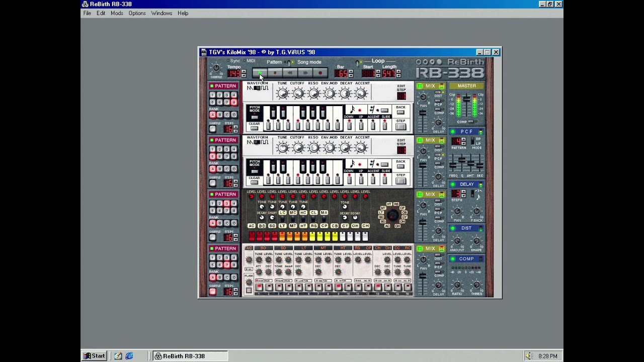Click the BD Tune knob on the 909
Viewport: 644px width, 362px height.
pyautogui.click(x=259, y=259)
